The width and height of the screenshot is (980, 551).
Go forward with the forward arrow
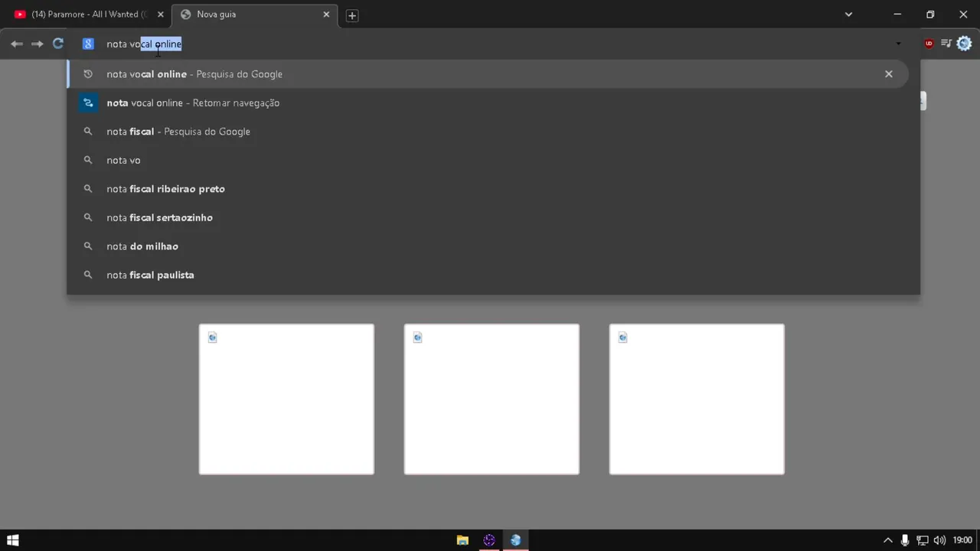37,44
